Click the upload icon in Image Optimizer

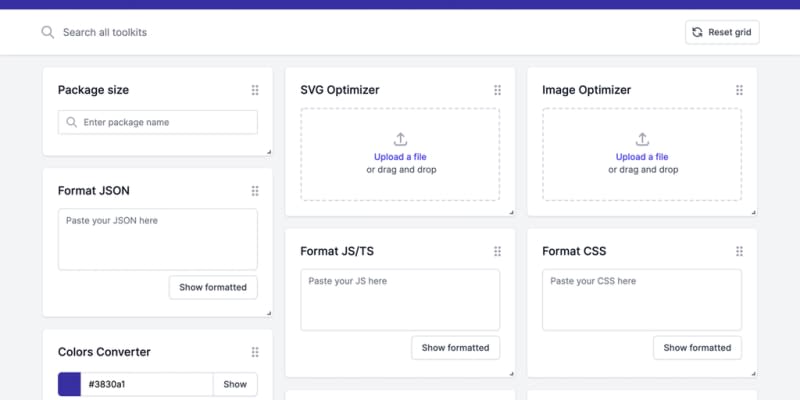click(x=642, y=139)
